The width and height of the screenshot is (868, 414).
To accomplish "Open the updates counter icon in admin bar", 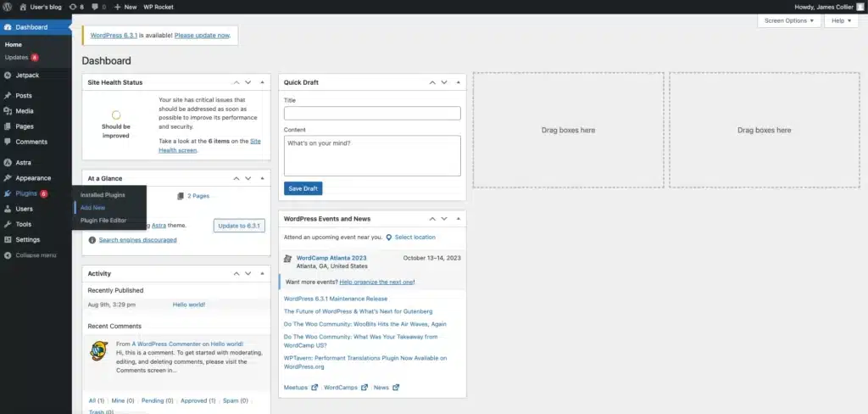I will (74, 7).
